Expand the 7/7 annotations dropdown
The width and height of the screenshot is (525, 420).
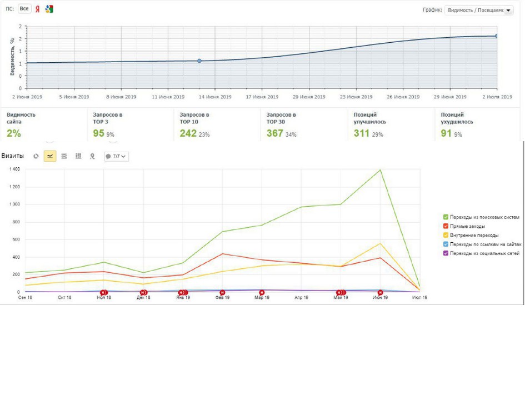[117, 157]
